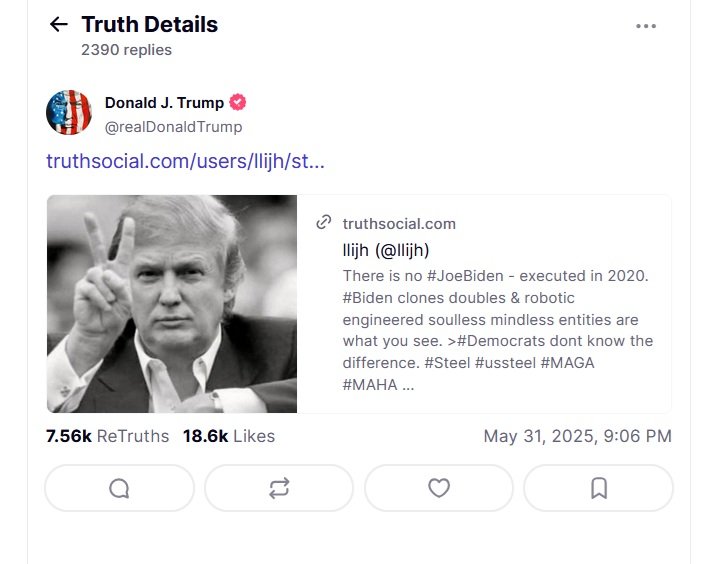The image size is (722, 564).
Task: View the 18.6k Likes list
Action: [228, 436]
